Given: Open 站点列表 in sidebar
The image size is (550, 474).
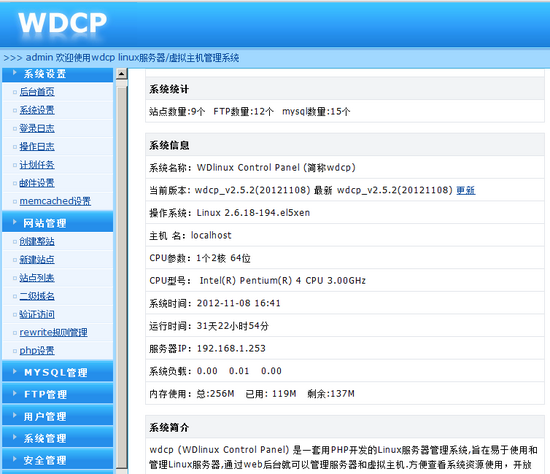Looking at the screenshot, I should tap(37, 278).
